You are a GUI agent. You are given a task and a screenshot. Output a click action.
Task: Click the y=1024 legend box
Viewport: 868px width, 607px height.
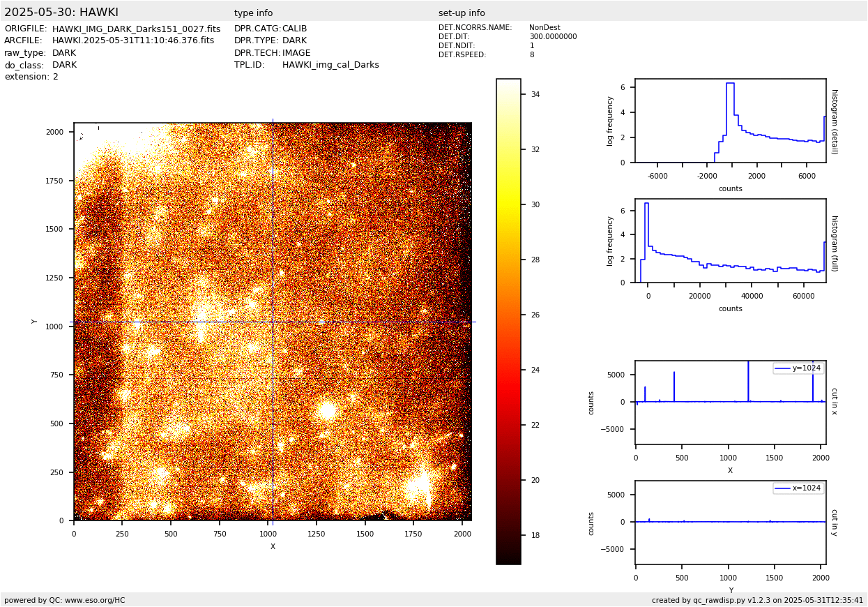(x=798, y=368)
